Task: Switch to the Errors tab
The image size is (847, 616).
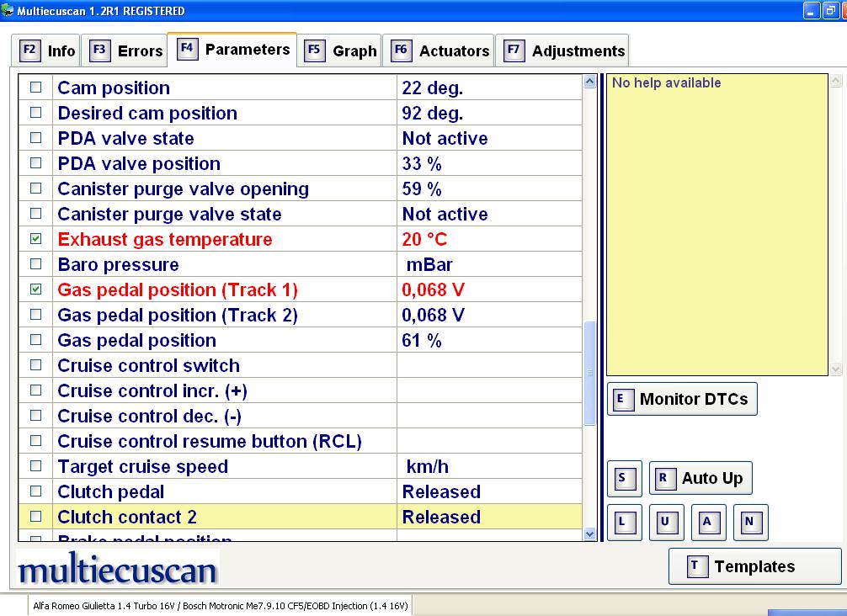Action: pyautogui.click(x=125, y=51)
